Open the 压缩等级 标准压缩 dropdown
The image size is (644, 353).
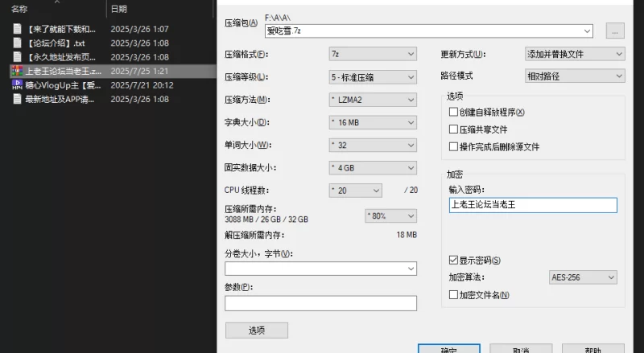[373, 77]
